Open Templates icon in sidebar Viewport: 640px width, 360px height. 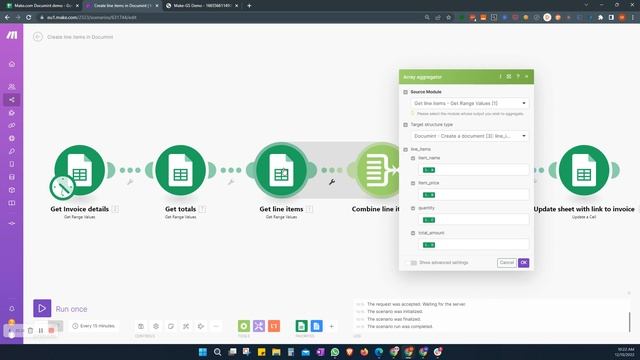pyautogui.click(x=12, y=113)
